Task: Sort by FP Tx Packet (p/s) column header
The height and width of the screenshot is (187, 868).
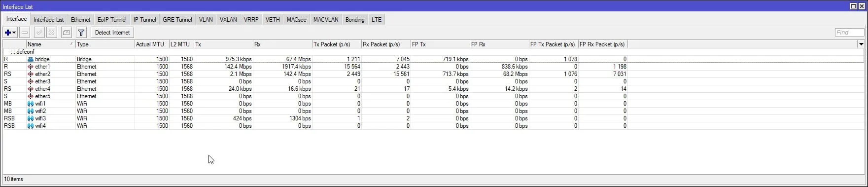Action: pos(554,44)
